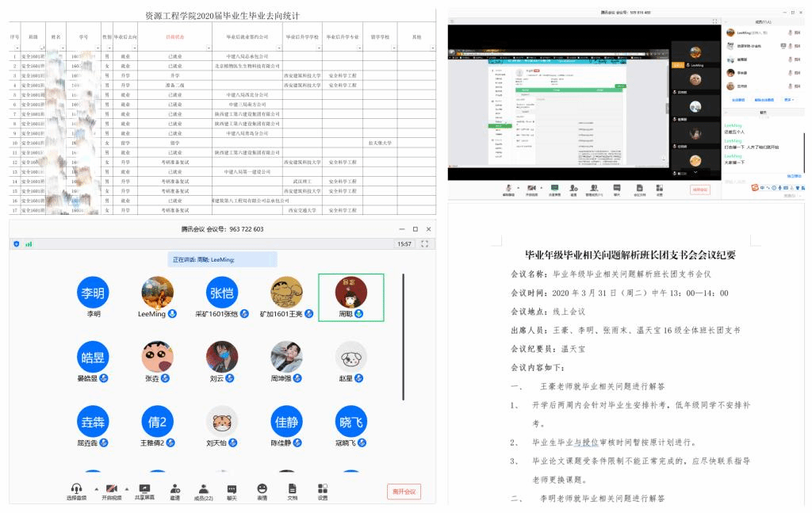
Task: Click the network signal strength icon
Action: pos(29,244)
